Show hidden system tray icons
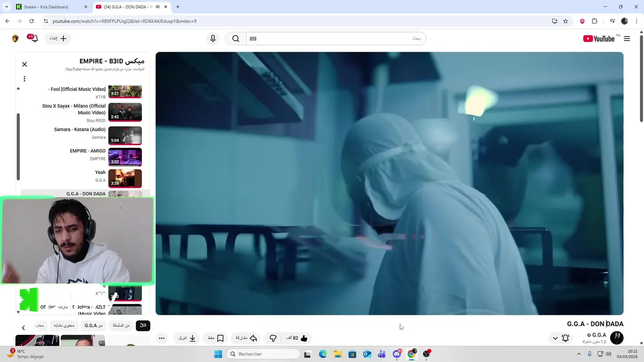 (579, 354)
